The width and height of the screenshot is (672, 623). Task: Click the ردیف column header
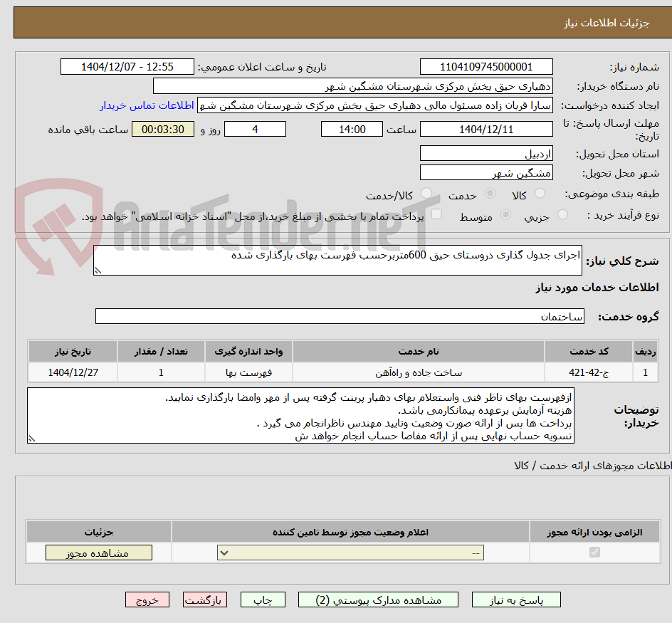[645, 352]
